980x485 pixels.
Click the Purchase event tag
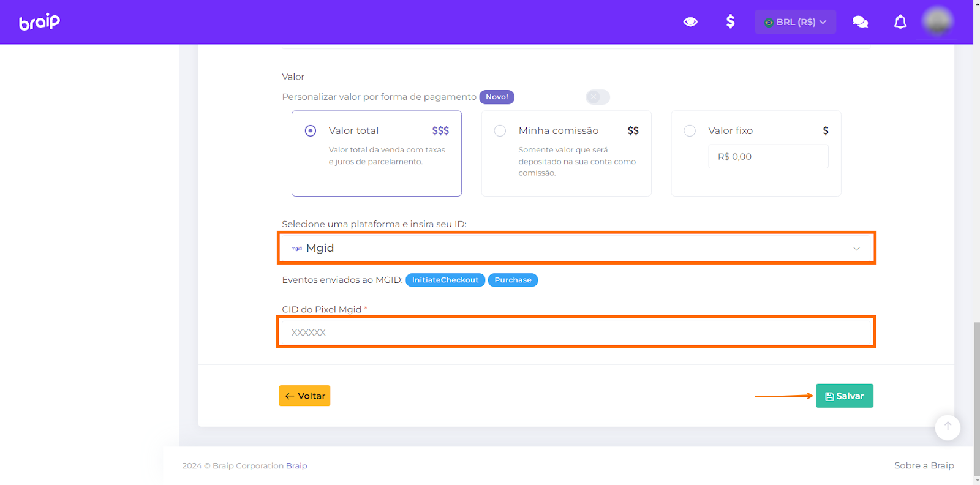coord(513,280)
